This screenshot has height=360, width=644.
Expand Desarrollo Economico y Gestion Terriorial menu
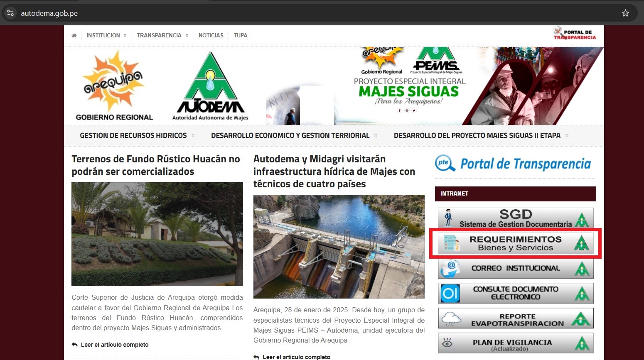294,135
